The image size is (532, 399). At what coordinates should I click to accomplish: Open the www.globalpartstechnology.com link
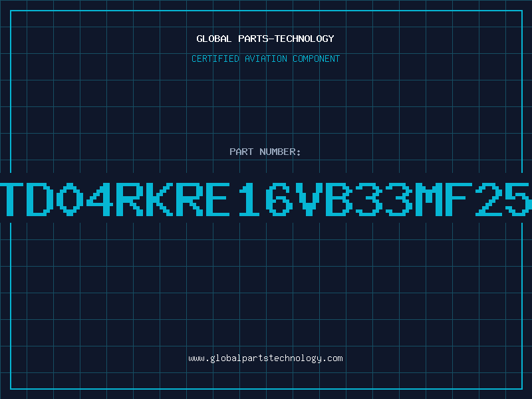[x=265, y=358]
